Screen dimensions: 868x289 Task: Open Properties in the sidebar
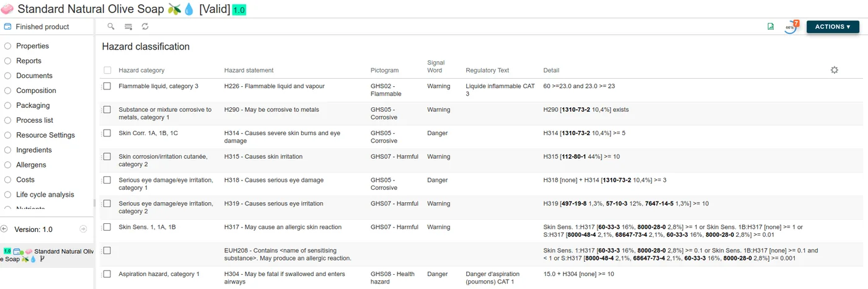pos(32,46)
